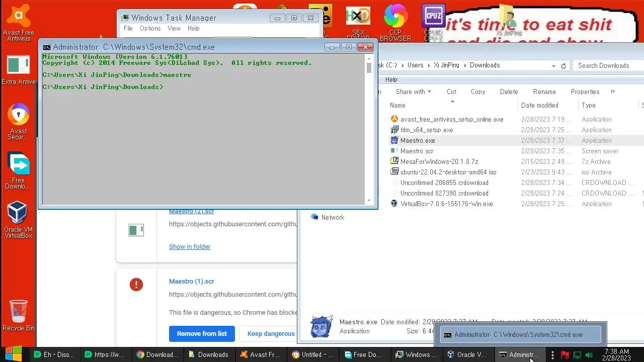This screenshot has width=644, height=362.
Task: Expand the breadcrumb arrow before Xi JinPing
Action: point(429,65)
